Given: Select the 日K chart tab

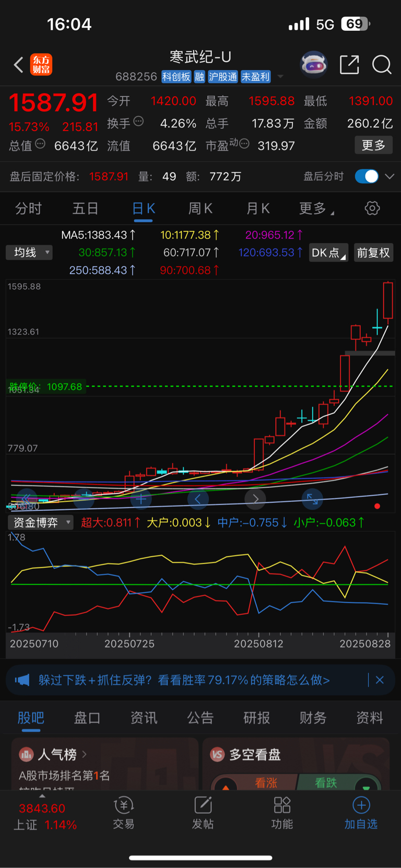Looking at the screenshot, I should pos(143,208).
